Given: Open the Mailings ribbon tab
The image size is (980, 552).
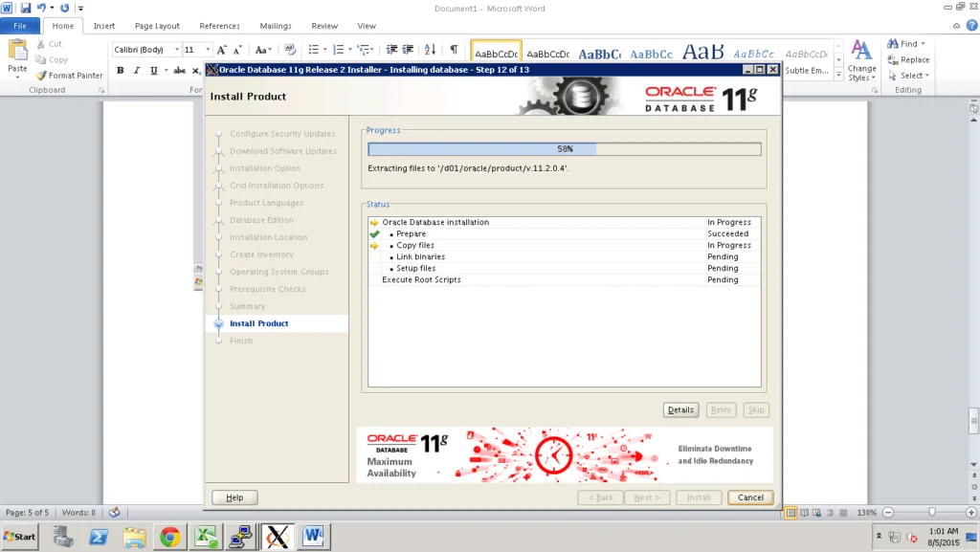Looking at the screenshot, I should pyautogui.click(x=276, y=26).
